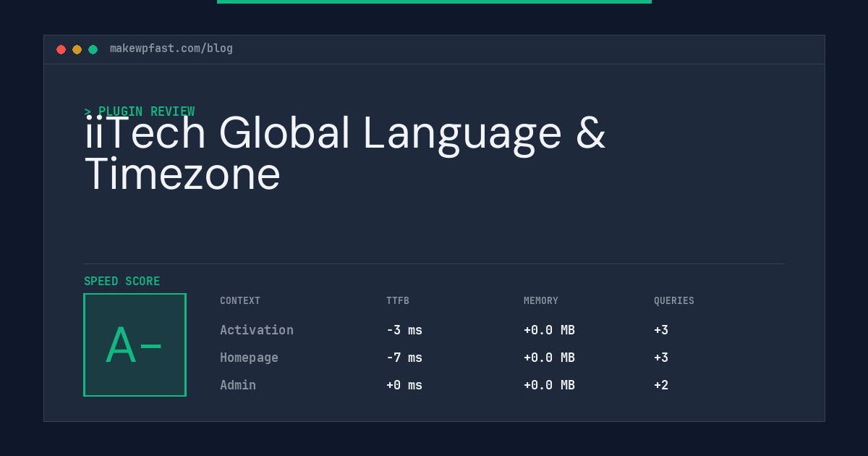This screenshot has height=456, width=868.
Task: Select the Admin row label
Action: pos(238,385)
